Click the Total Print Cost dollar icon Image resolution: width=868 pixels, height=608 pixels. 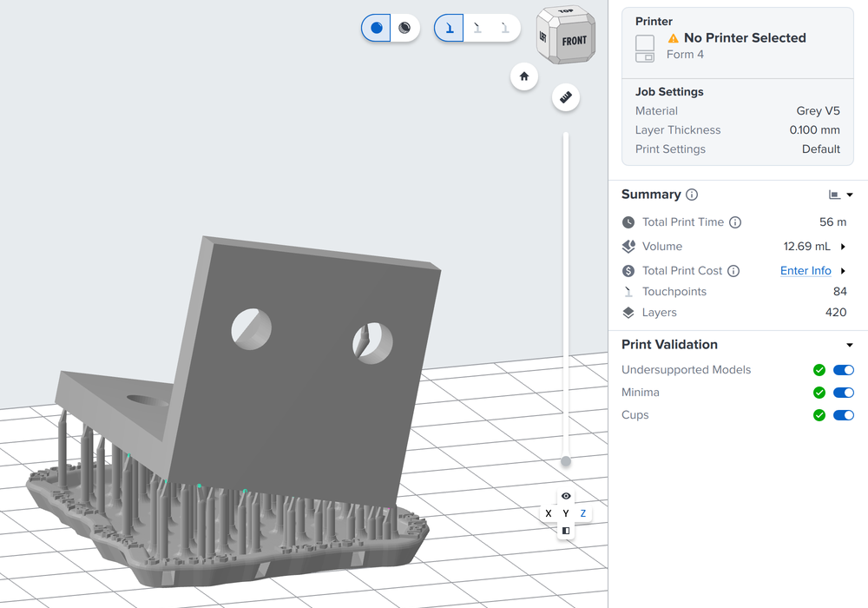coord(628,271)
